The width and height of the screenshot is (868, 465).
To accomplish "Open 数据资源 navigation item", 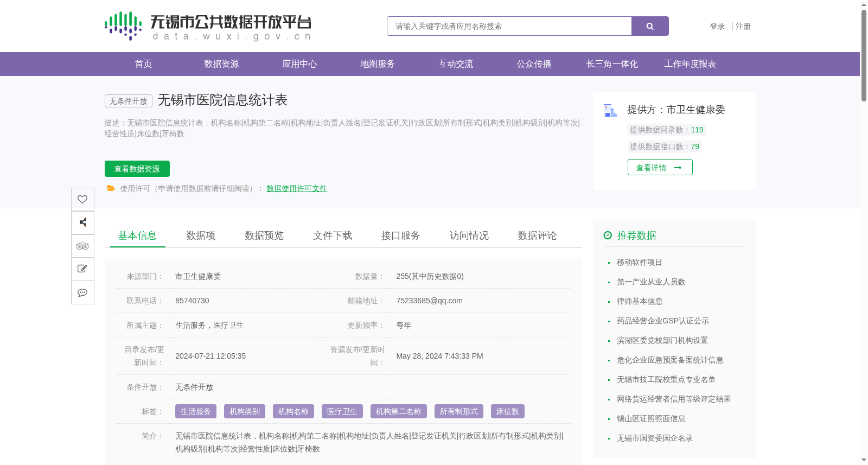I will point(221,64).
